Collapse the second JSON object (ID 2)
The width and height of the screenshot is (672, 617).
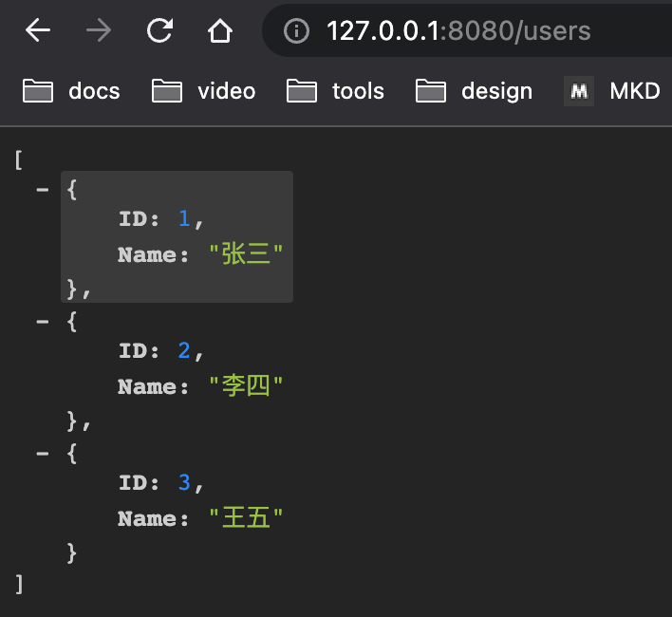click(43, 322)
